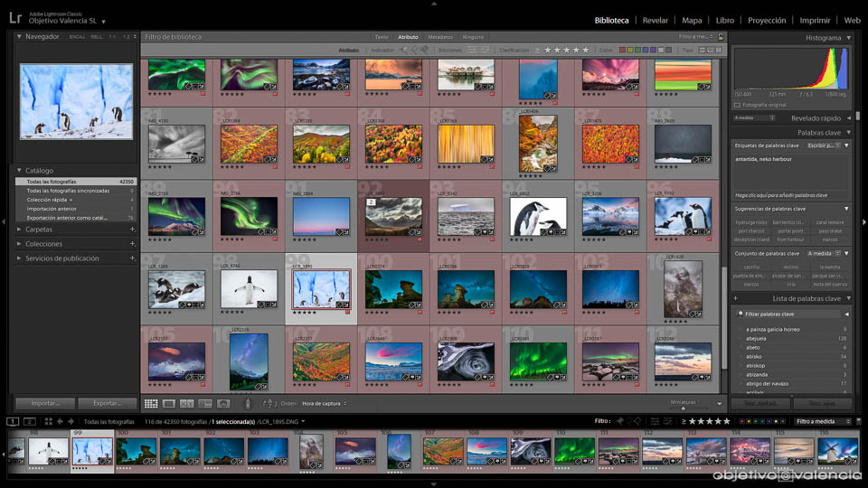Select the Texto library filter
Viewport: 868px width, 488px height.
tap(382, 37)
